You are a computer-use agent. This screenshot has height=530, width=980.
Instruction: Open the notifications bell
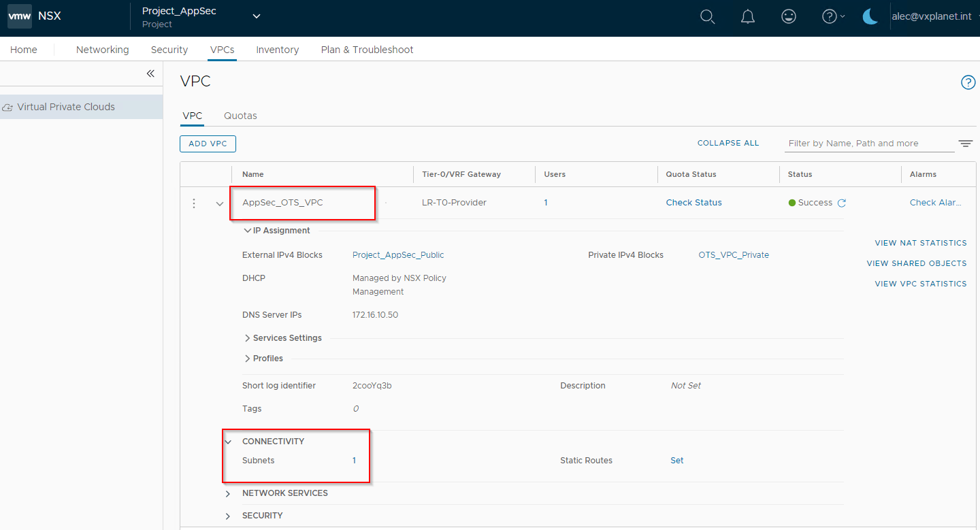[748, 17]
